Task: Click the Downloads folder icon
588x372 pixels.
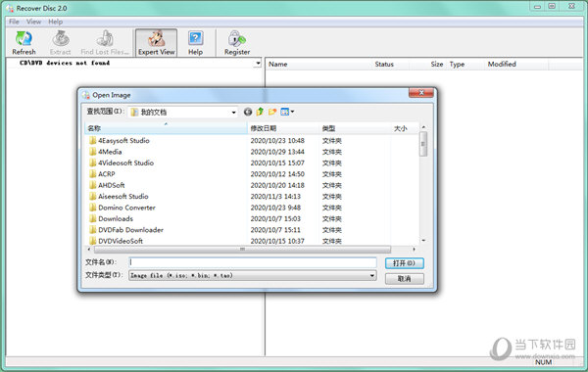Action: 93,218
